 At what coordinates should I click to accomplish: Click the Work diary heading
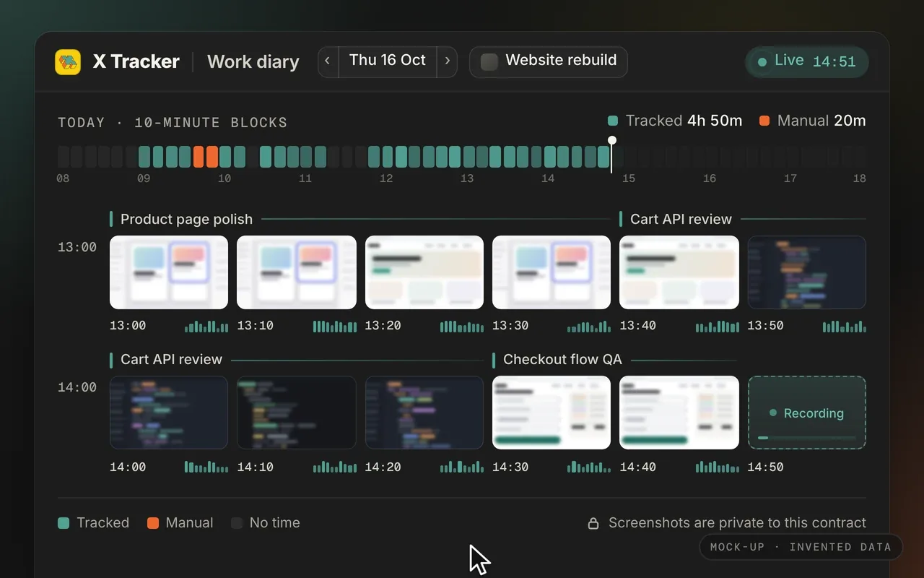coord(253,61)
